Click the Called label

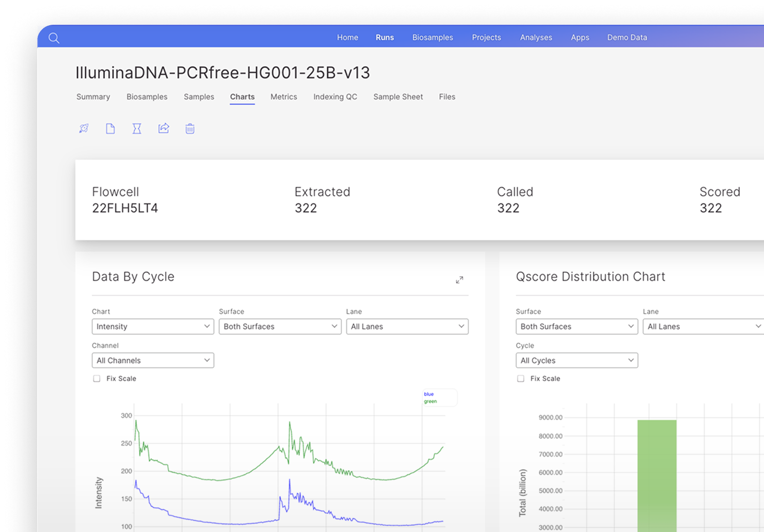tap(515, 192)
